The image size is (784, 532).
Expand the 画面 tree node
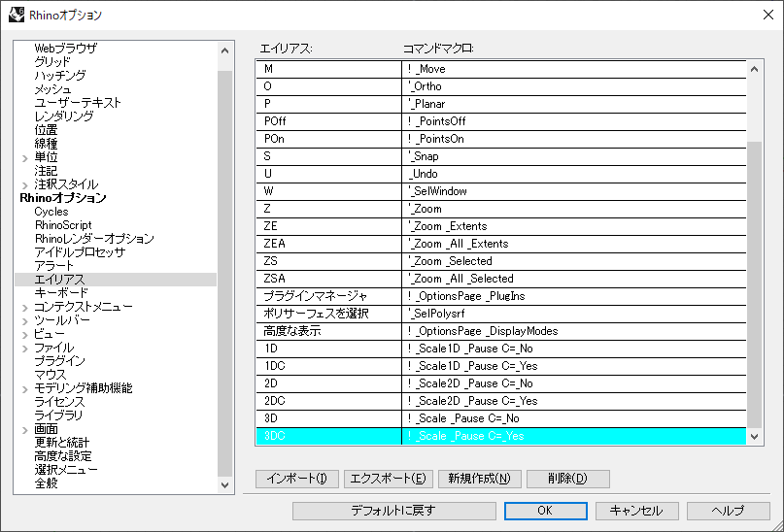[25, 430]
